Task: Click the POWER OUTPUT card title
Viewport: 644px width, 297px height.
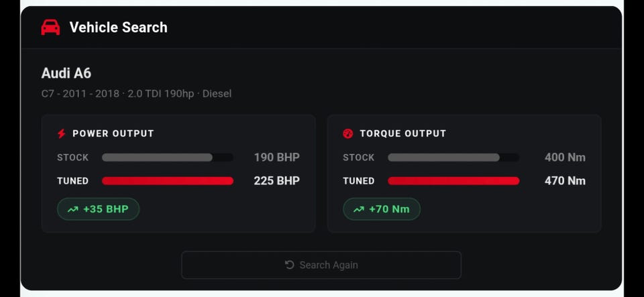Action: [113, 133]
